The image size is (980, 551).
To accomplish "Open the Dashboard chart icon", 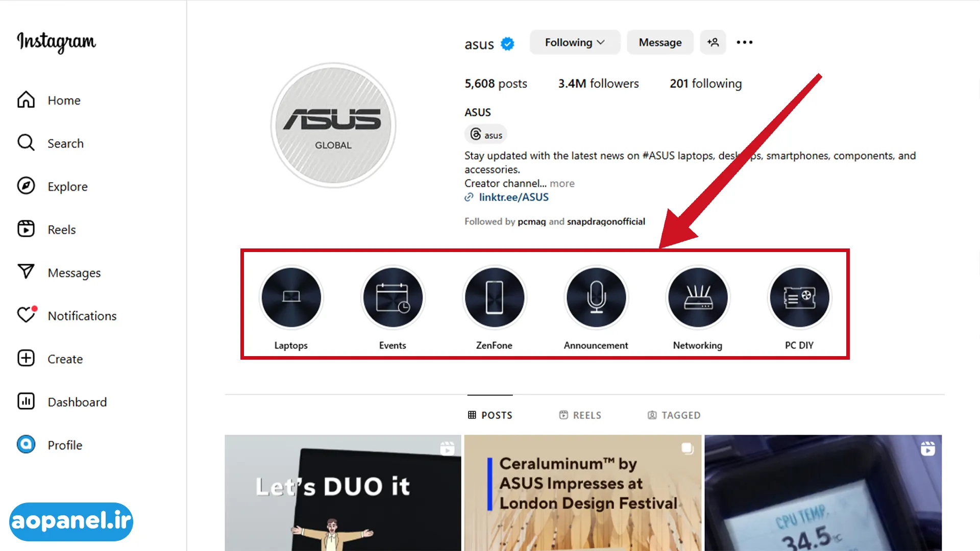I will click(x=26, y=402).
